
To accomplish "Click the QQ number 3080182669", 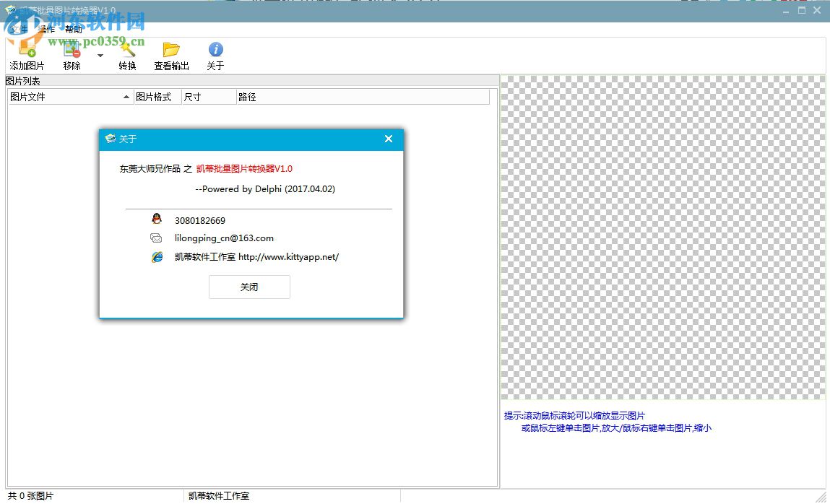I will point(200,220).
